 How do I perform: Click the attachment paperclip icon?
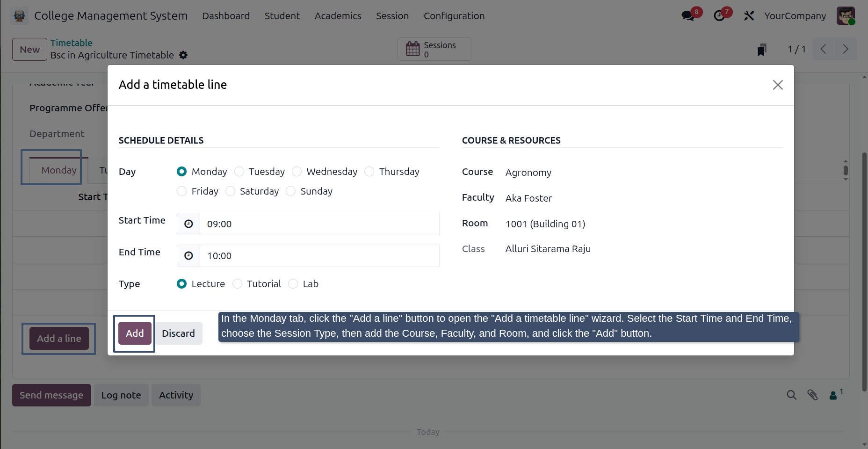812,395
